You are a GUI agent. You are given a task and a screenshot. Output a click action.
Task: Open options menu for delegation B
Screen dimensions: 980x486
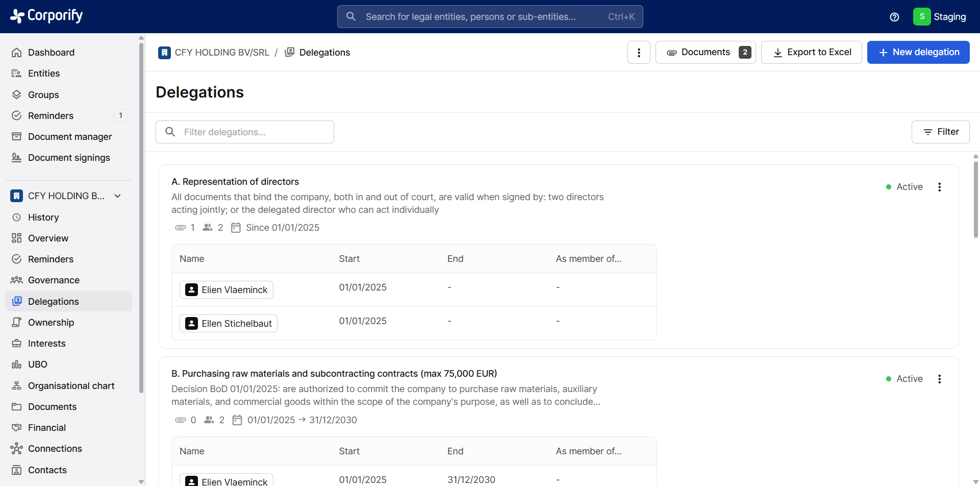[939, 379]
